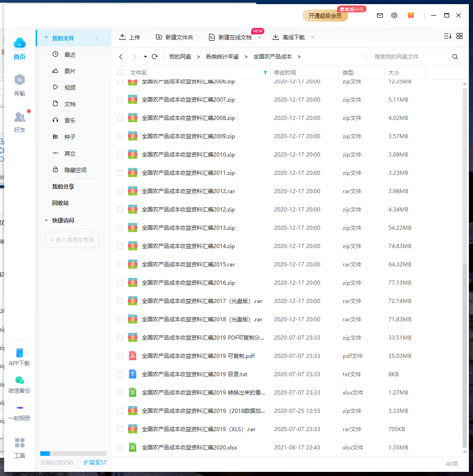Screen dimensions: 473x476
Task: Open the 好友 friends icon
Action: (x=19, y=117)
